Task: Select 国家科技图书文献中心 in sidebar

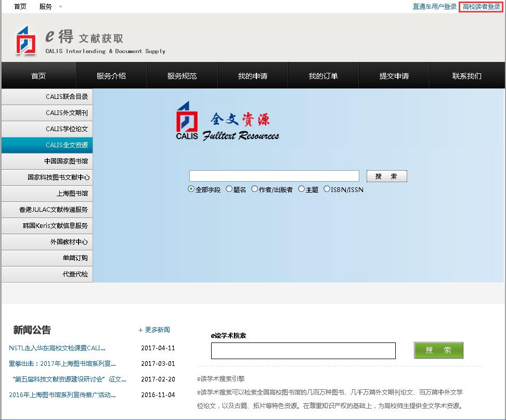Action: point(47,177)
